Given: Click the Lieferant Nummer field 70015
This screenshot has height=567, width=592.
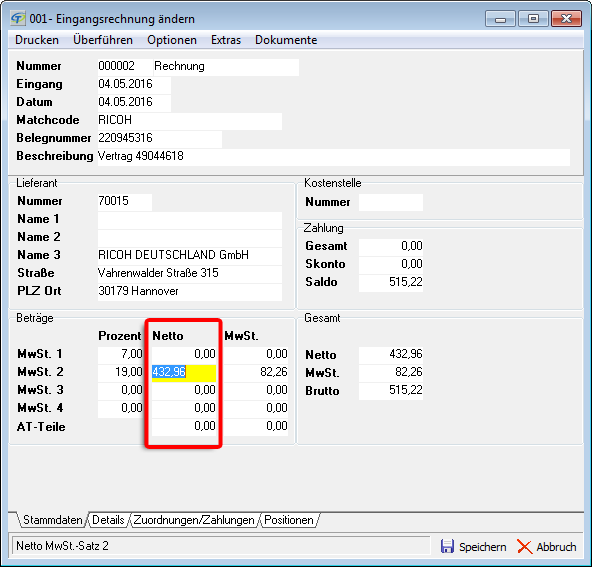Looking at the screenshot, I should pyautogui.click(x=125, y=202).
